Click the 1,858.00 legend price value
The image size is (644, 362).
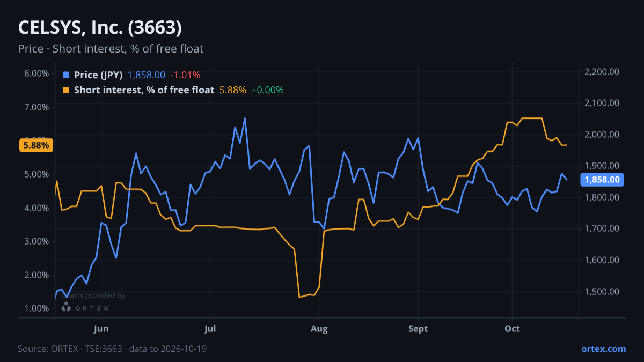click(146, 75)
